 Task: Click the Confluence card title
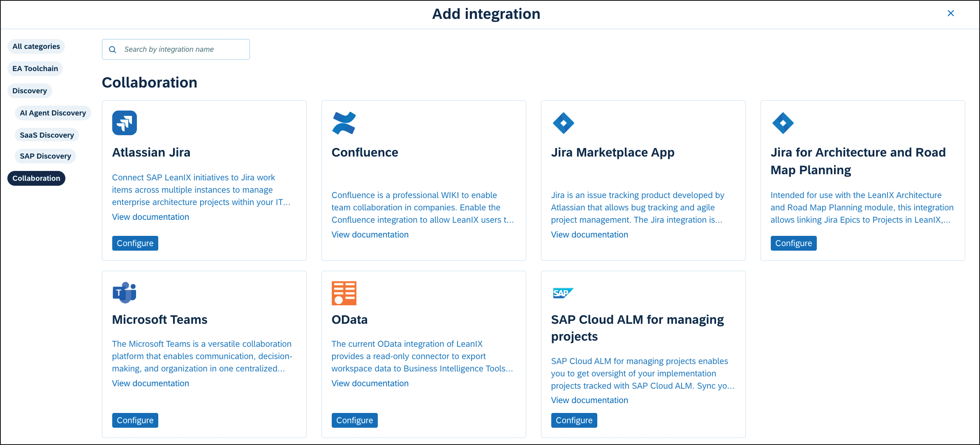(365, 152)
